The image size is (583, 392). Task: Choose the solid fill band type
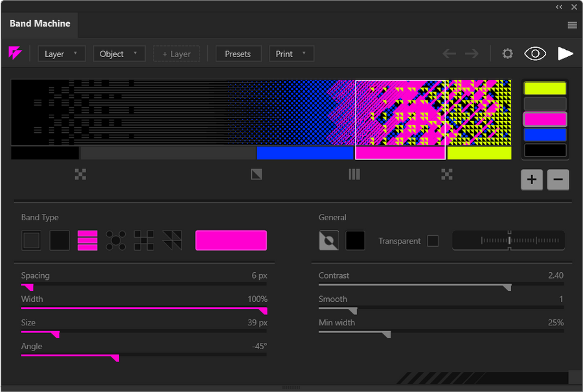[60, 240]
